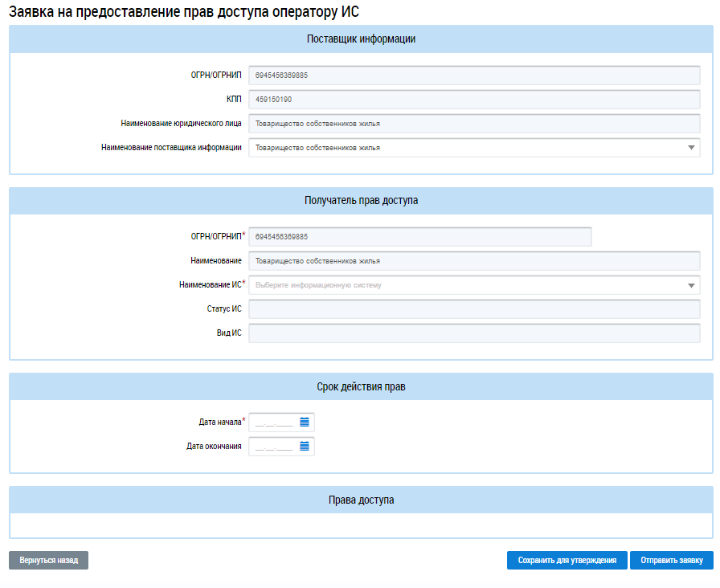
Task: Click the recipient Наименование field
Action: 474,261
